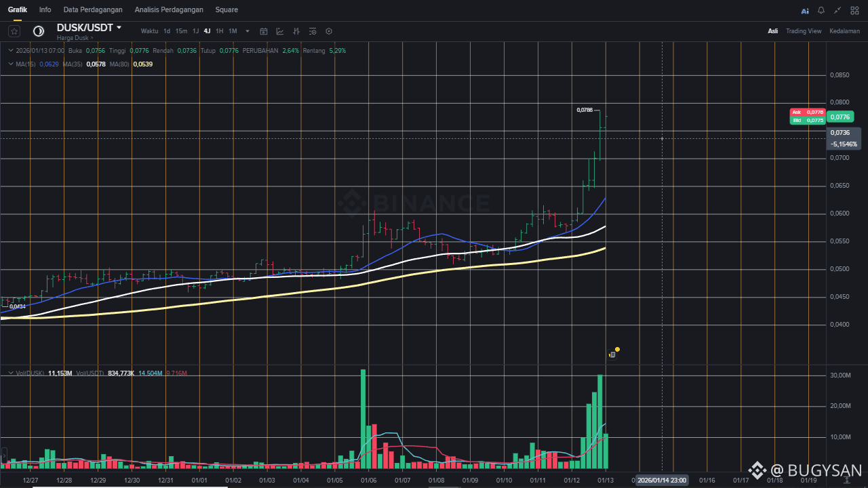Click the tallest volume bar near 01/06
Image resolution: width=868 pixels, height=488 pixels.
point(363,419)
